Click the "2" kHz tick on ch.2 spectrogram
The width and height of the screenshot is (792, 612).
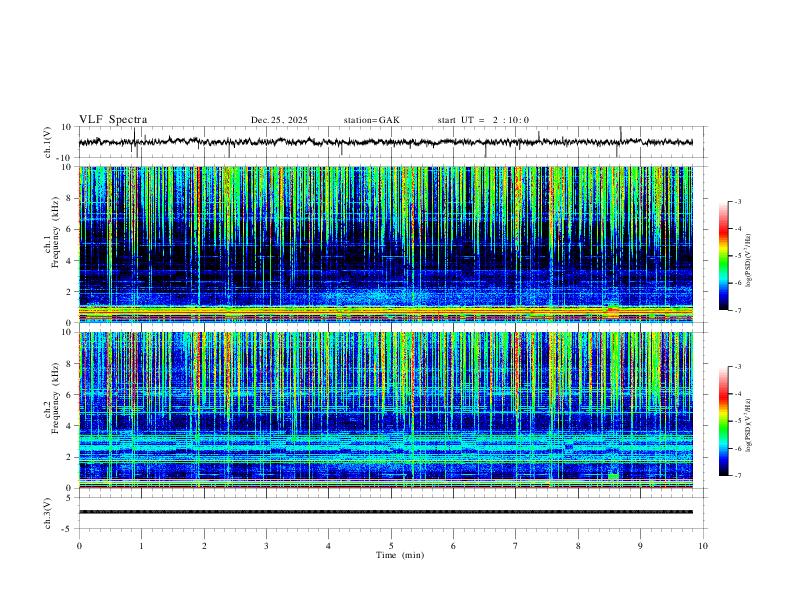coord(70,457)
